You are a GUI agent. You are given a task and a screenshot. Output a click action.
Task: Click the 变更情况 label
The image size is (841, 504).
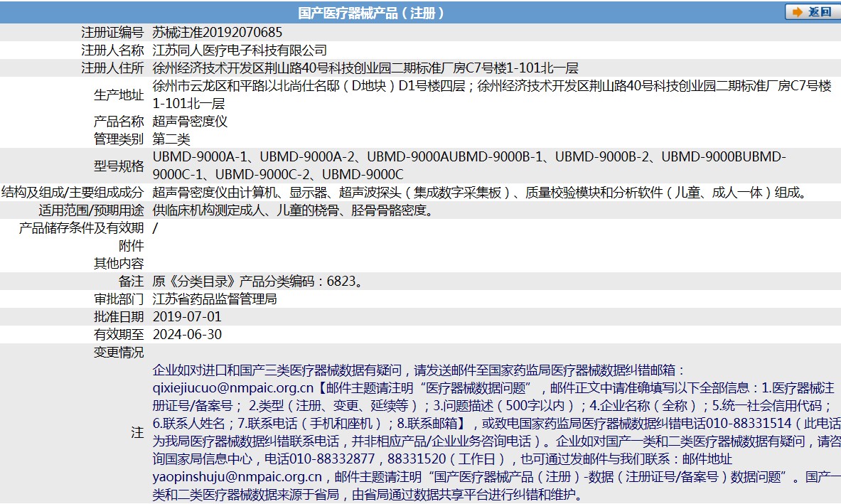119,353
